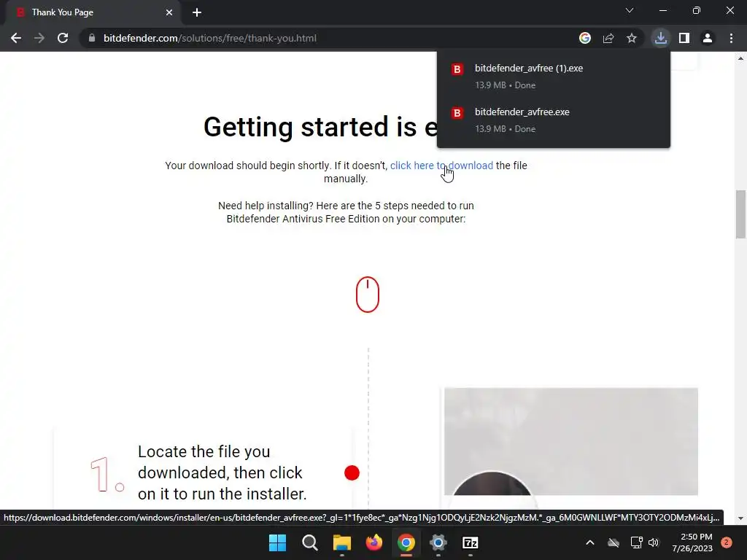The width and height of the screenshot is (747, 560).
Task: Open Settings from the taskbar
Action: coord(438,542)
